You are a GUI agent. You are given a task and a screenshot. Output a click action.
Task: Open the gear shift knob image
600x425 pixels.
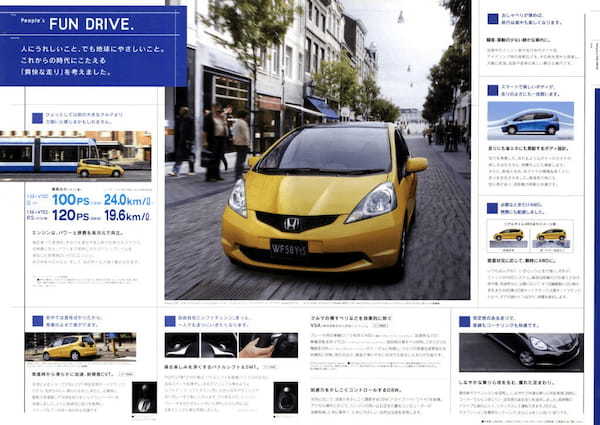(144, 397)
